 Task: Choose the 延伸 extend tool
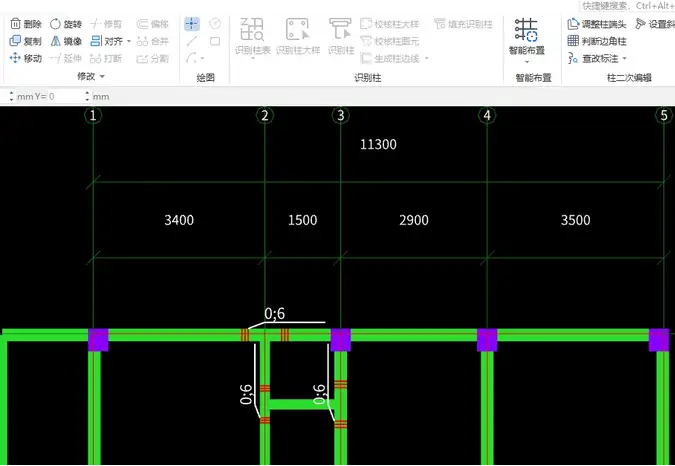(65, 58)
